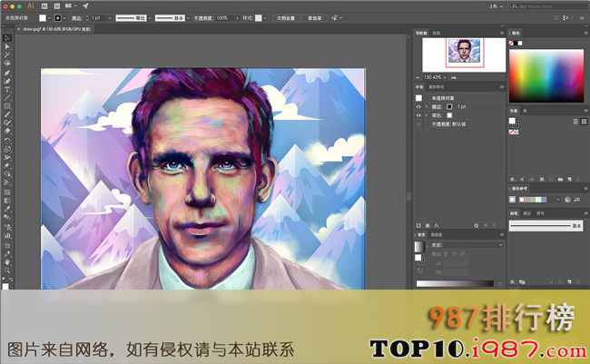Image resolution: width=590 pixels, height=364 pixels.
Task: Switch to 符号 Symbols tab
Action: 540,213
